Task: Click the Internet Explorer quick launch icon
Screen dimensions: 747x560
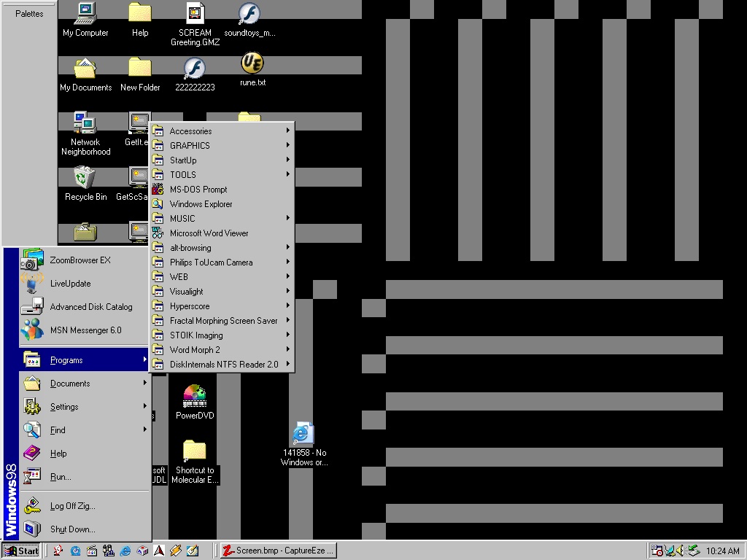Action: click(x=125, y=551)
